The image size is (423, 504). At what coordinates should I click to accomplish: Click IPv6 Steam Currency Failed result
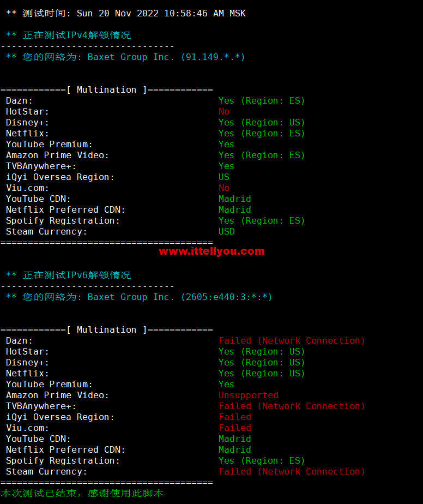pos(292,471)
